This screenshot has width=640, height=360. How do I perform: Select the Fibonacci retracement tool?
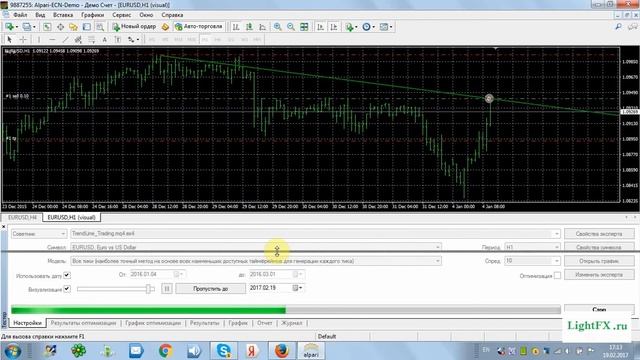coord(91,39)
